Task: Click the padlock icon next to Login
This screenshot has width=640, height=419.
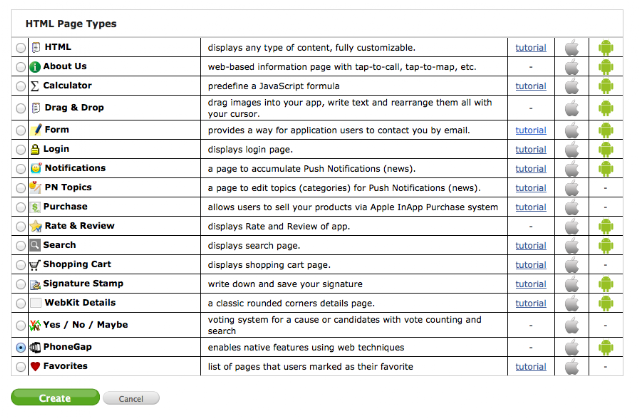Action: (x=35, y=149)
